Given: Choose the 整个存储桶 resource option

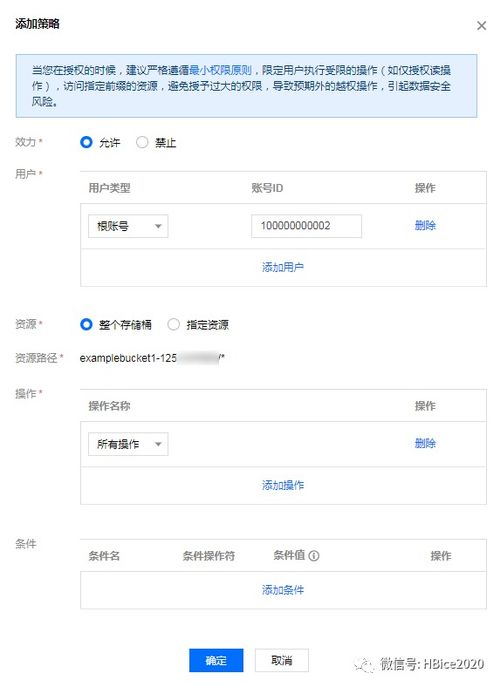Looking at the screenshot, I should click(86, 325).
